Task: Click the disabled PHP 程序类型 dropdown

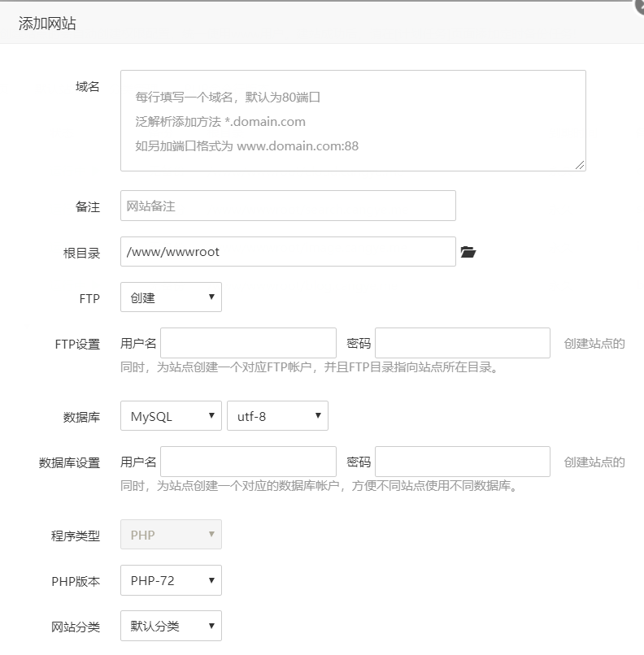Action: coord(171,534)
